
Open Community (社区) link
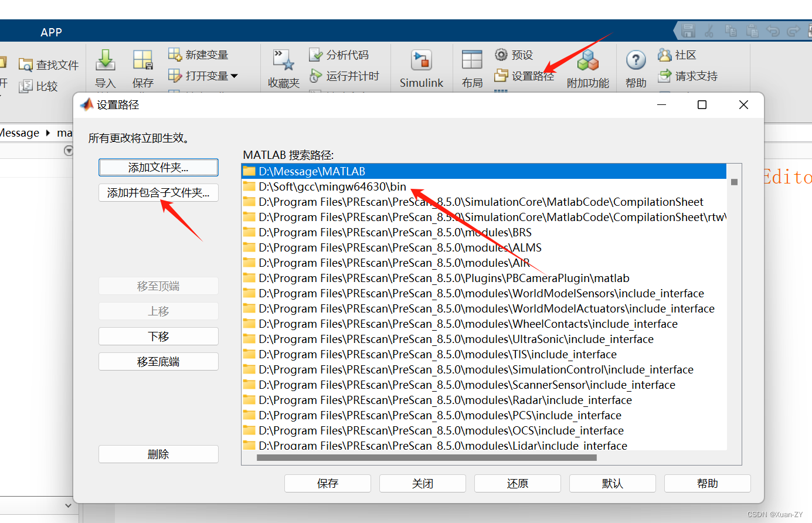[x=677, y=55]
